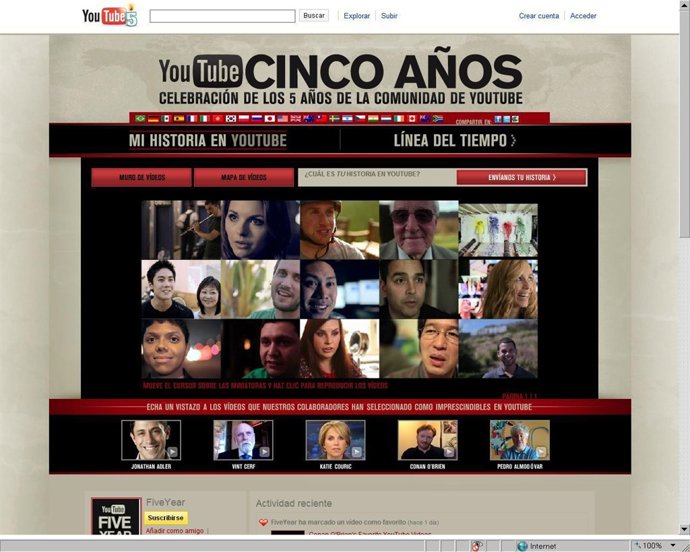Open the man wearing helmet thumbnail
690x552 pixels.
[339, 230]
